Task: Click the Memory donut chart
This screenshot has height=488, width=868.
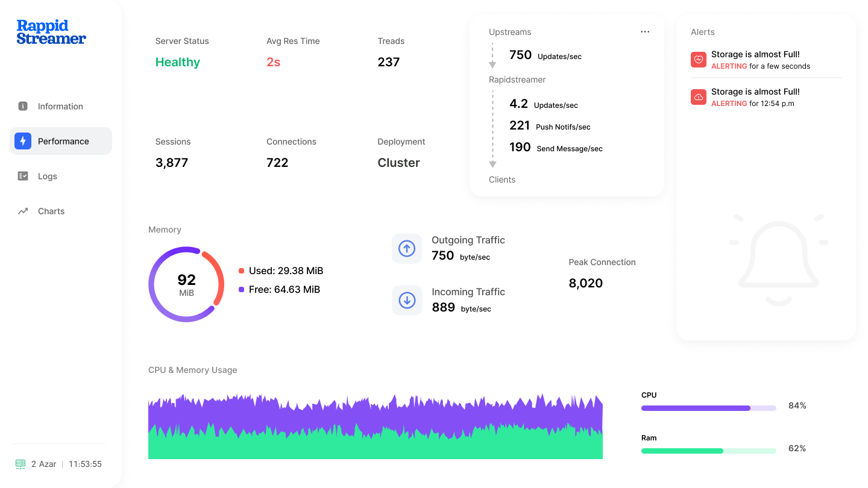Action: [186, 284]
